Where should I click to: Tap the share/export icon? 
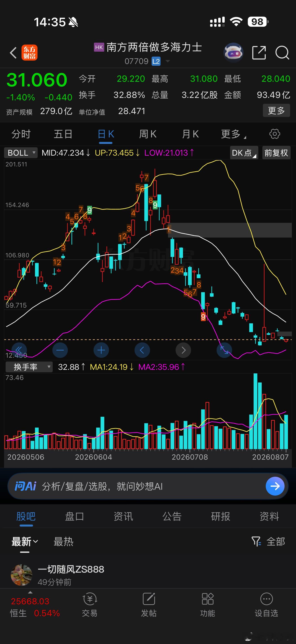tap(259, 53)
